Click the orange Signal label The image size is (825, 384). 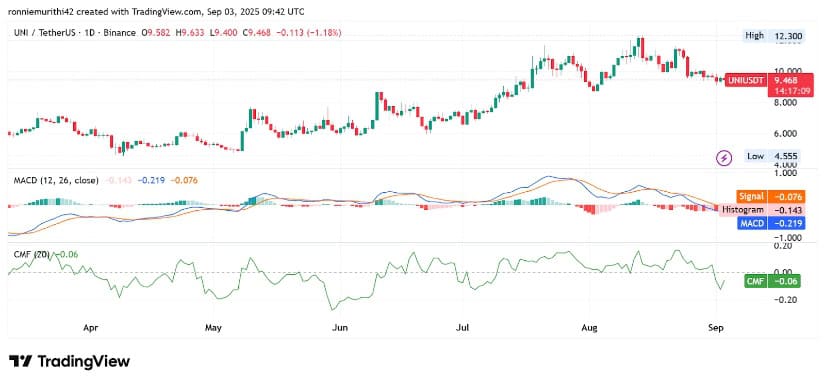tap(752, 197)
